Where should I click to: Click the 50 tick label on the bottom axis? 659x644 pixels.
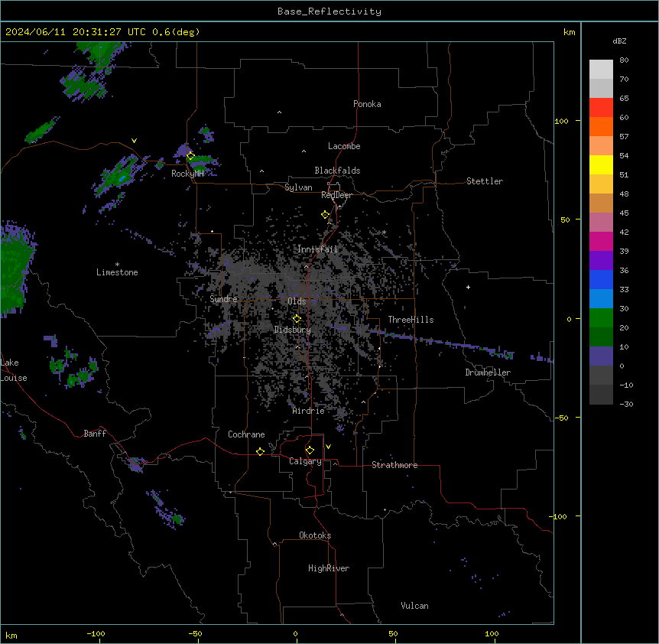393,633
